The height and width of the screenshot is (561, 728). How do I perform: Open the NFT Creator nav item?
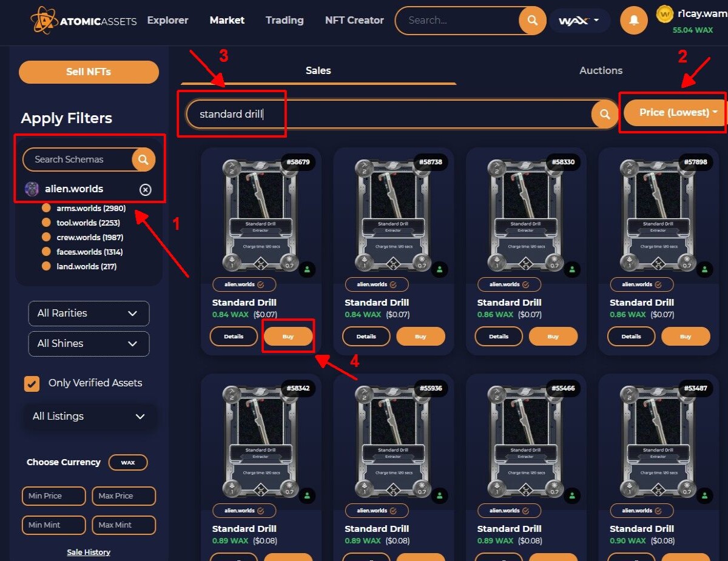click(354, 21)
